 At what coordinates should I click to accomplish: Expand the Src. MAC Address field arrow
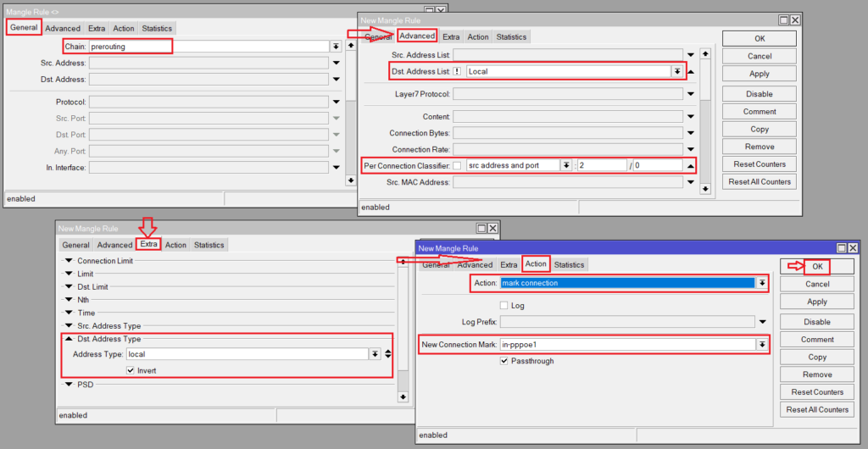[692, 182]
